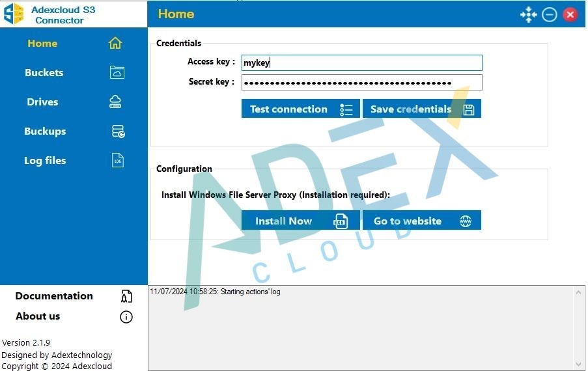
Task: Open the About us link
Action: click(x=38, y=316)
